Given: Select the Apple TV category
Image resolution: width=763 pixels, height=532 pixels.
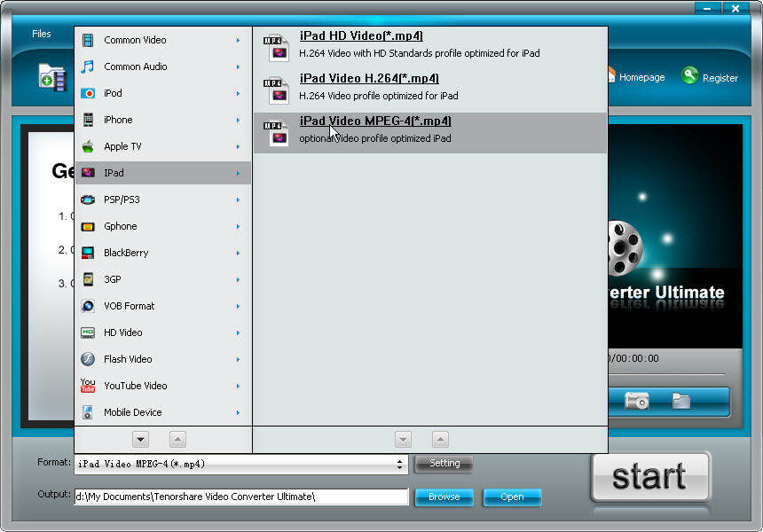Looking at the screenshot, I should pyautogui.click(x=163, y=146).
